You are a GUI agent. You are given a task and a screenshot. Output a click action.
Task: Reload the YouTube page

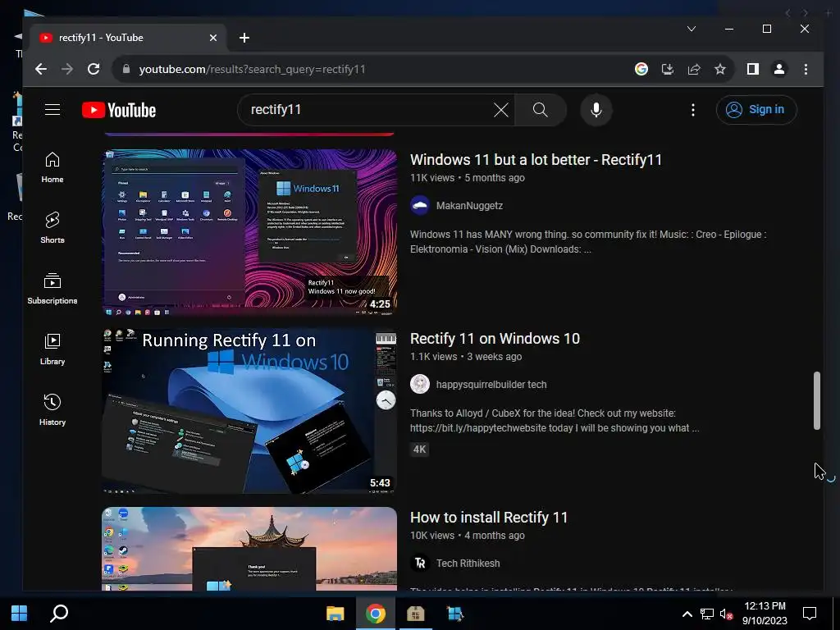pos(94,69)
